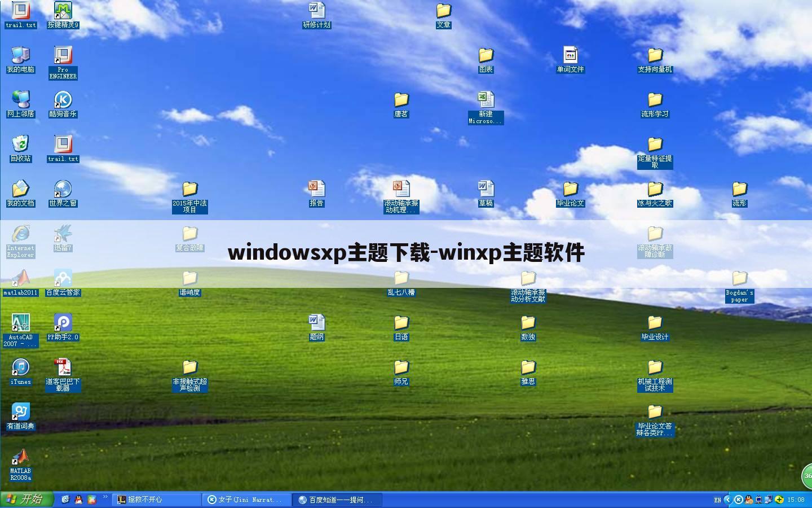This screenshot has height=508, width=812.
Task: Switch to 女子 (Jini Narrat... taskbar window
Action: 248,500
